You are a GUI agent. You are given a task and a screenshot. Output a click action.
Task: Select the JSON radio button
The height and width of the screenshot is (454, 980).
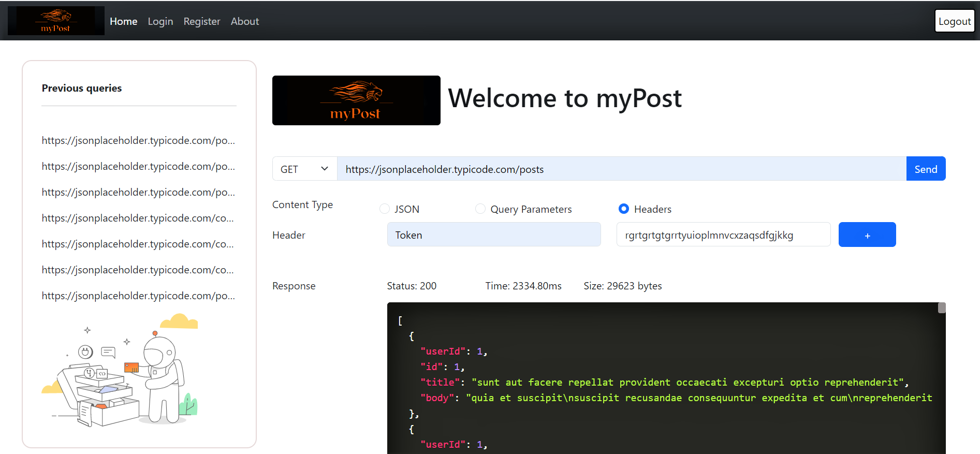coord(385,209)
